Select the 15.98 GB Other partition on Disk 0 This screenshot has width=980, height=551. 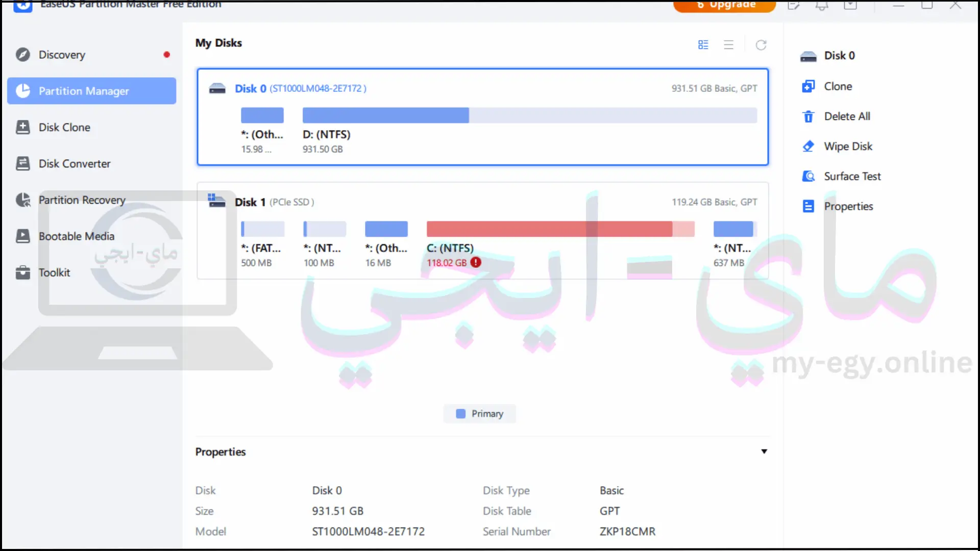click(x=262, y=115)
